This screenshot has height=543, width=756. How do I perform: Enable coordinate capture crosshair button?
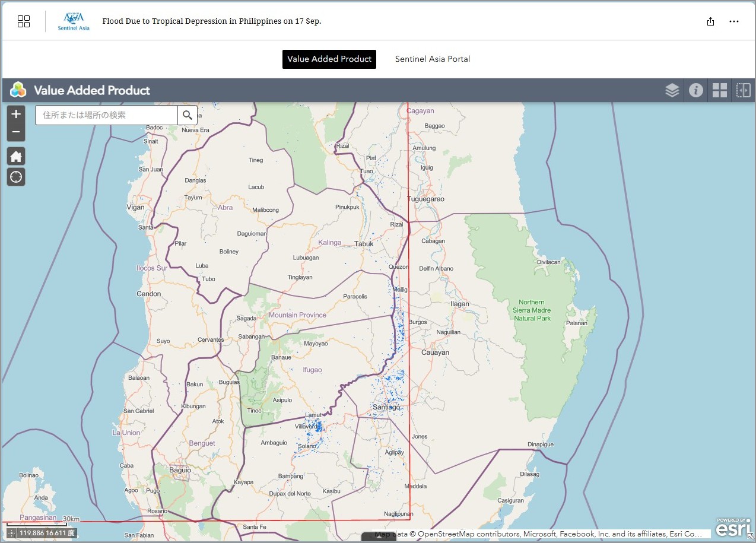12,533
